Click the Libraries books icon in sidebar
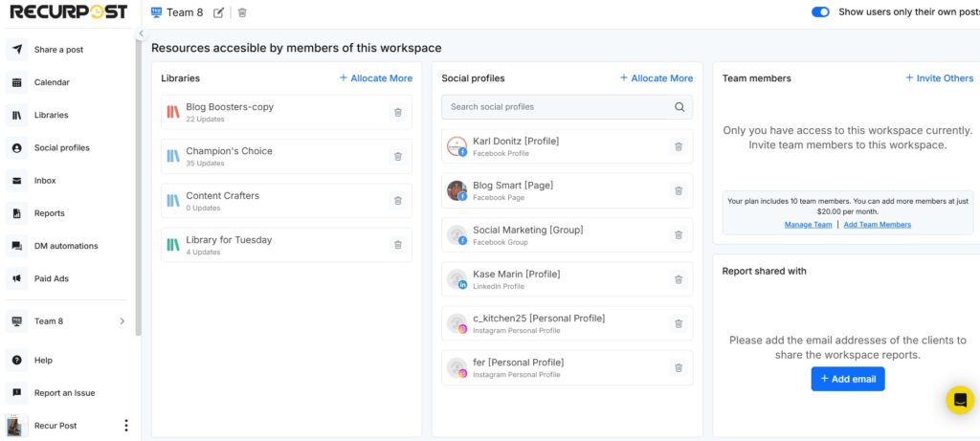Viewport: 980px width, 441px height. 17,115
